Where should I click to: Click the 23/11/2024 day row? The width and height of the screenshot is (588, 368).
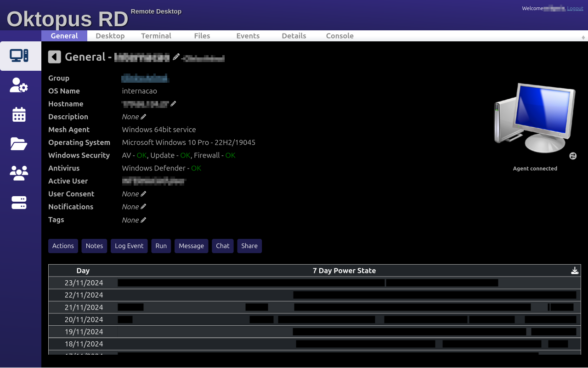tap(315, 283)
